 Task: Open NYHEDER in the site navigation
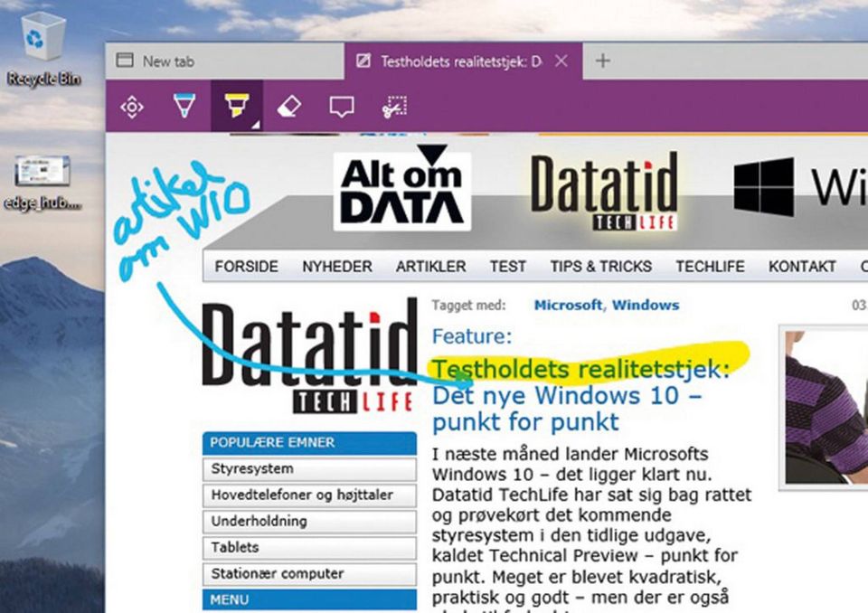[x=336, y=266]
